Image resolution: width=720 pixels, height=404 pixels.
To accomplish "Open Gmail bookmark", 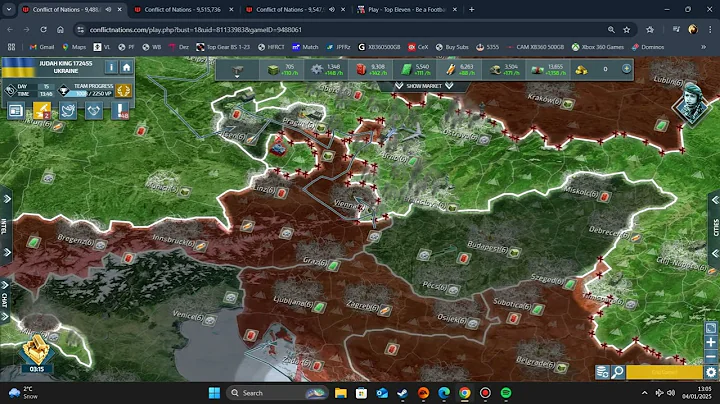I will [x=42, y=47].
